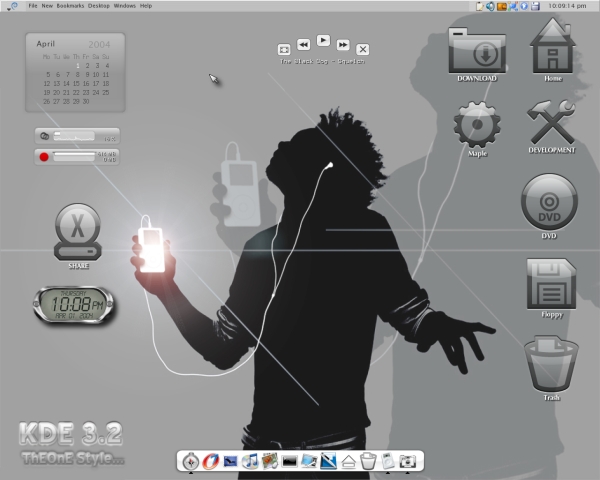The width and height of the screenshot is (600, 480).
Task: Open the blue pen editor dock icon
Action: click(329, 461)
